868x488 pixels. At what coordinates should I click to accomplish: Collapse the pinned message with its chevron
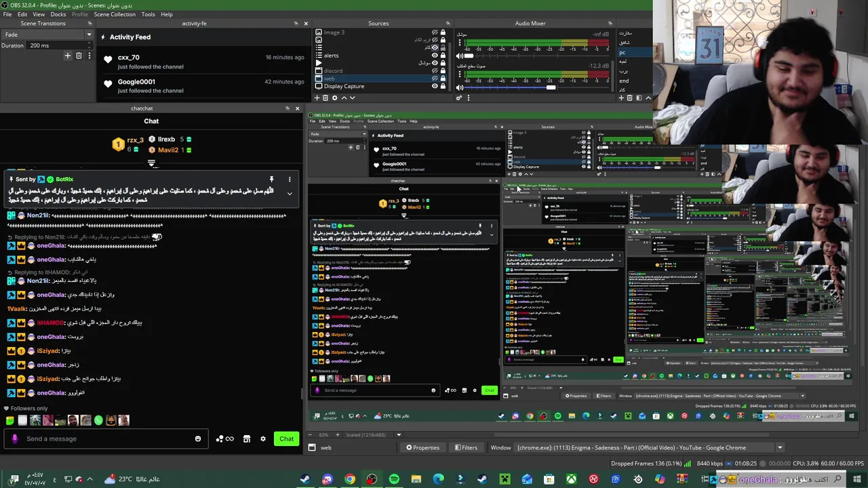(290, 194)
